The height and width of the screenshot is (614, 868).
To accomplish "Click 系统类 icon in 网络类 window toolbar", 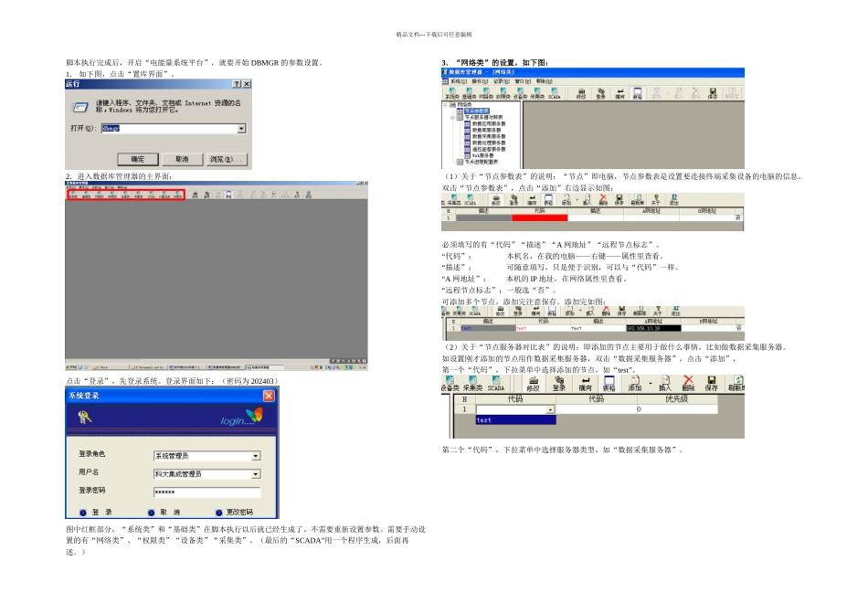I will pyautogui.click(x=451, y=93).
